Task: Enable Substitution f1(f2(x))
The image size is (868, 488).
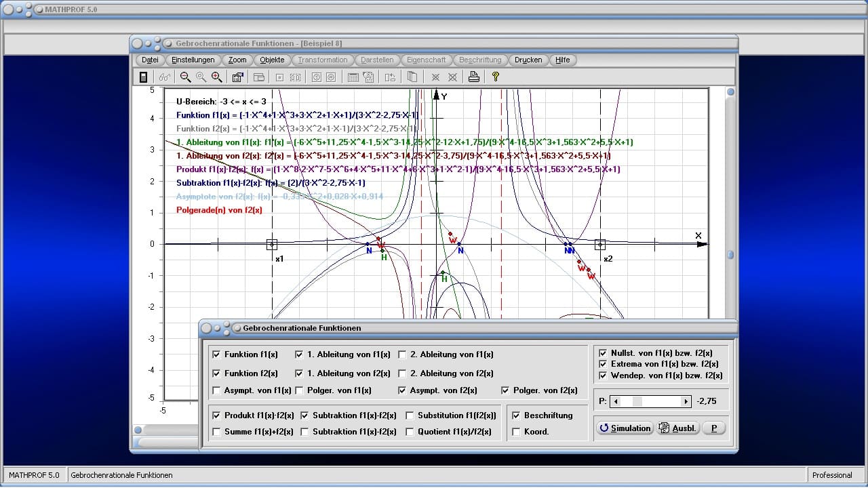Action: pyautogui.click(x=410, y=415)
